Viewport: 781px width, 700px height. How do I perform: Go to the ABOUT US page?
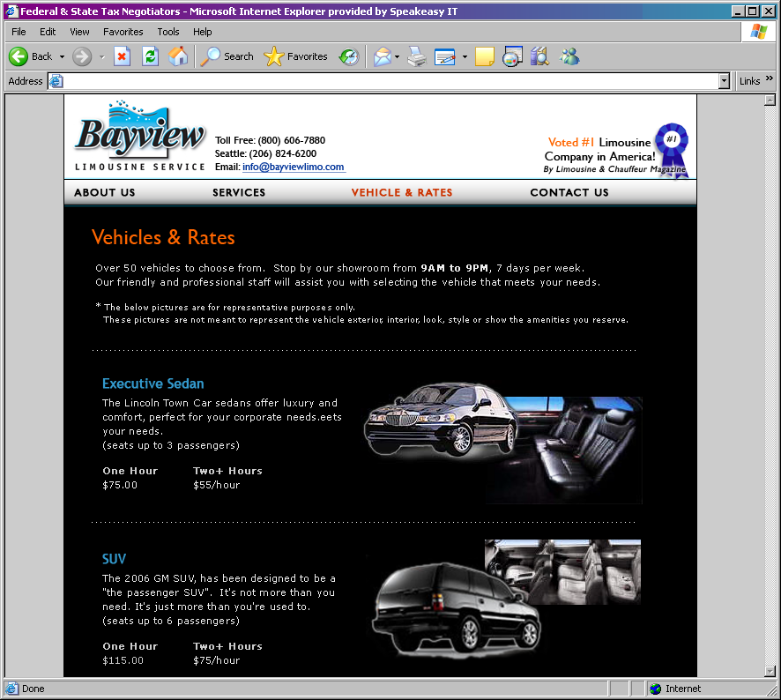point(105,193)
